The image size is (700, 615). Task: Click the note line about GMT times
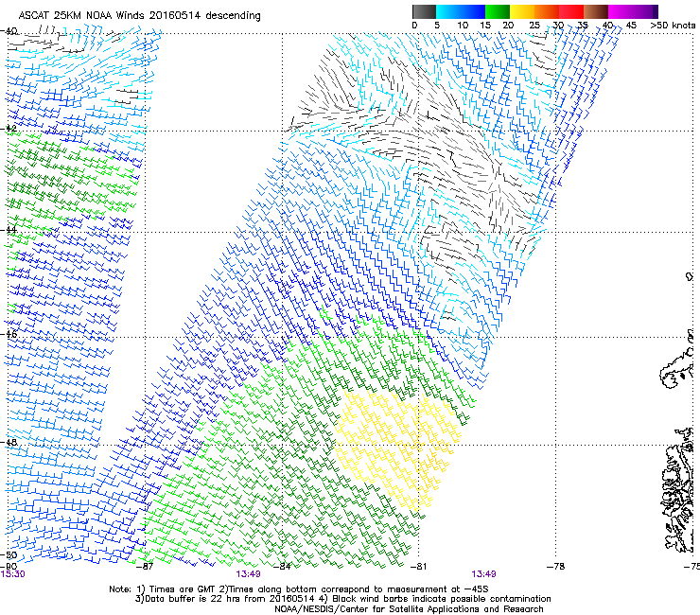click(x=299, y=589)
